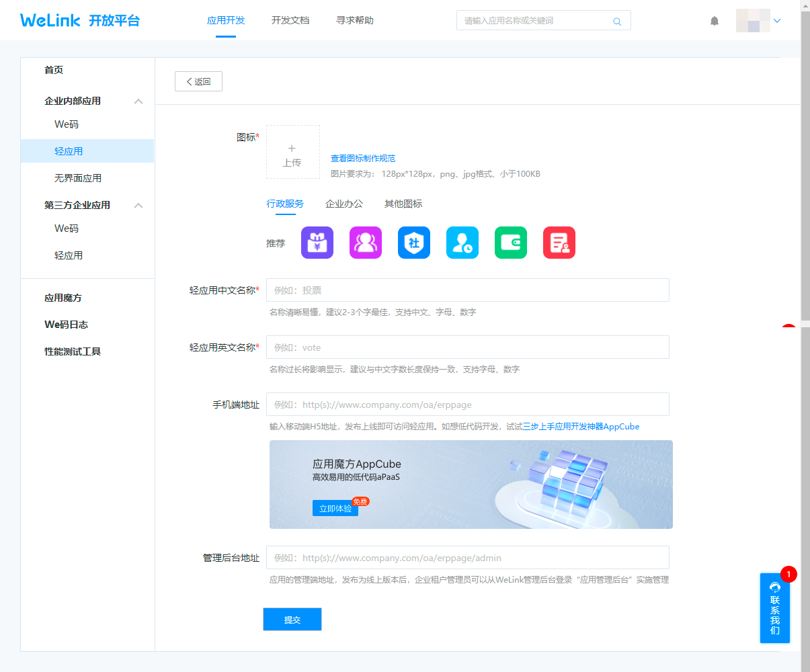
Task: Open We码日志 in the sidebar
Action: click(x=66, y=325)
